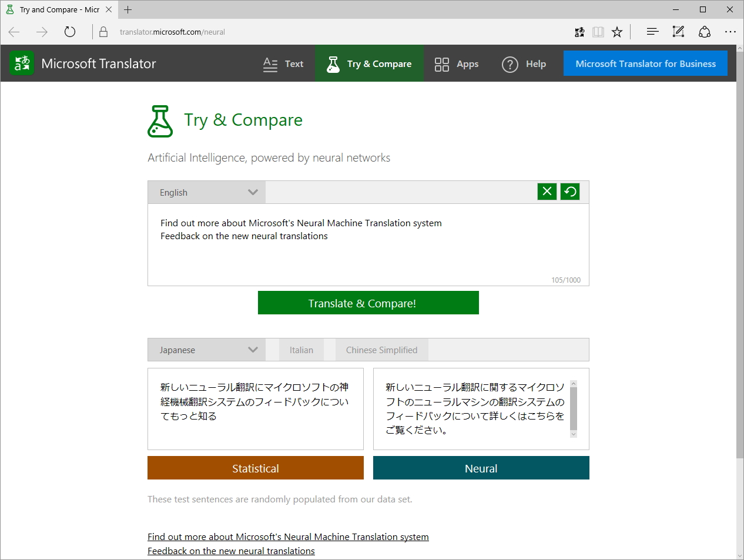Open the browser's More actions menu
744x560 pixels.
(x=730, y=32)
